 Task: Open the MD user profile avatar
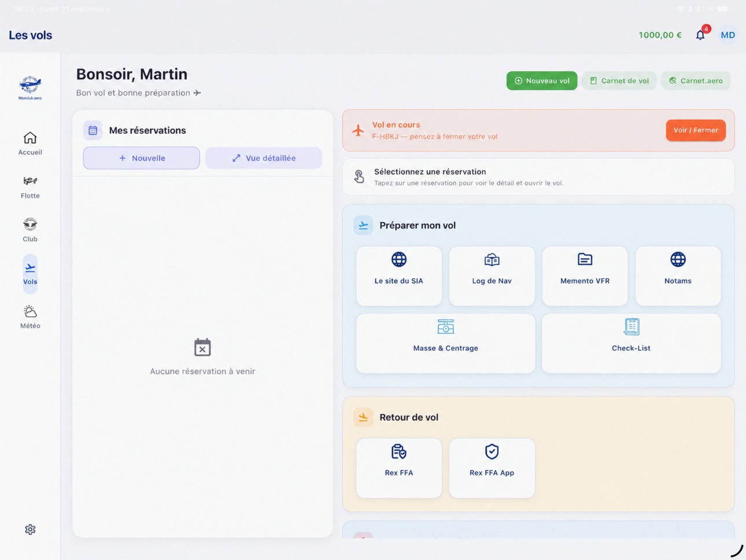click(x=727, y=35)
